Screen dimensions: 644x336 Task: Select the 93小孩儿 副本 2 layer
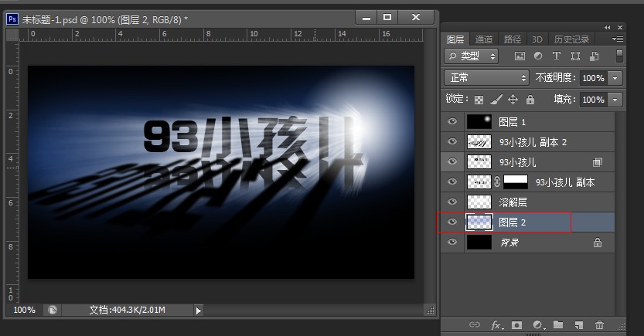pyautogui.click(x=533, y=142)
